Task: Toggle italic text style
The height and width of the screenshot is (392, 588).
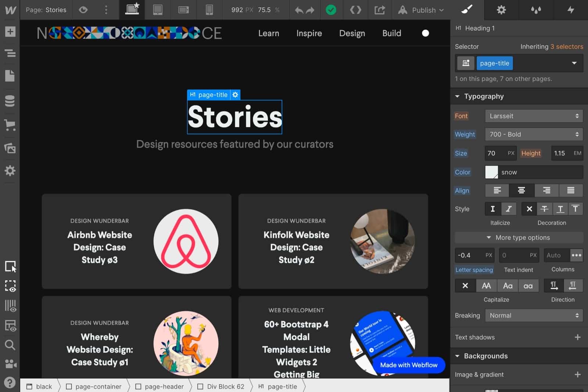Action: pos(509,209)
